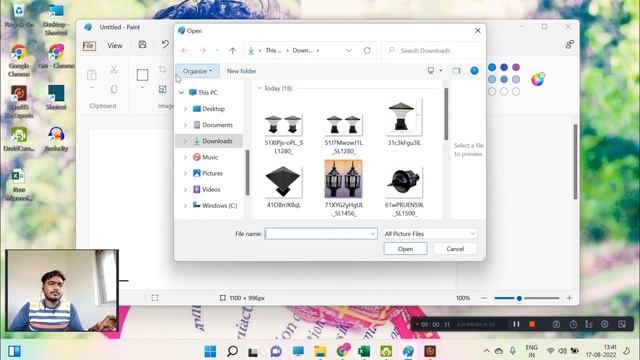
Task: Expand the Windows (C:) tree node
Action: pos(185,206)
